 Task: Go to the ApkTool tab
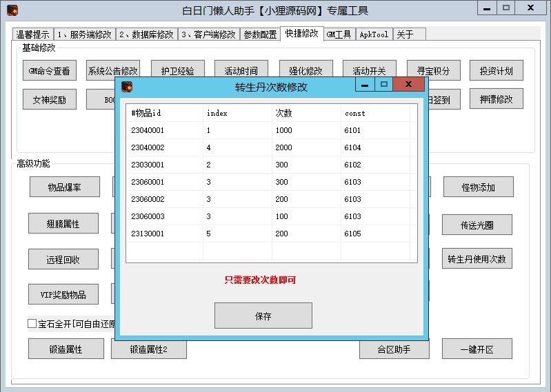click(374, 34)
